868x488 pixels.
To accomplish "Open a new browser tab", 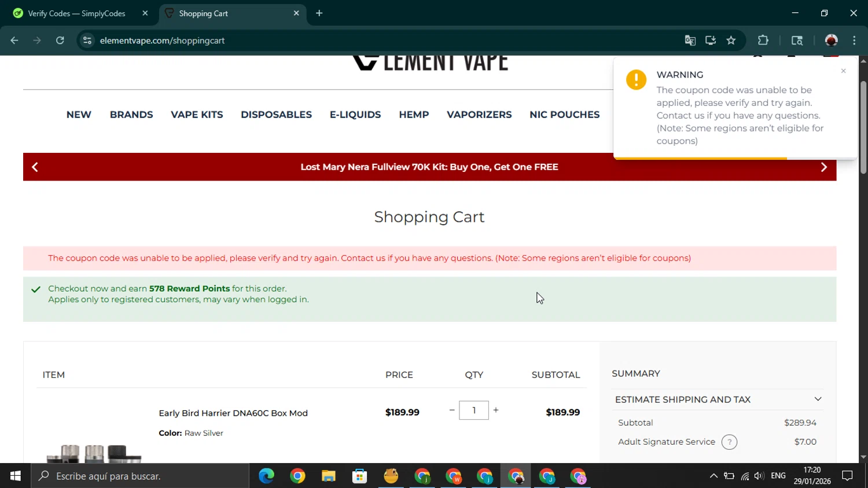I will click(x=319, y=13).
